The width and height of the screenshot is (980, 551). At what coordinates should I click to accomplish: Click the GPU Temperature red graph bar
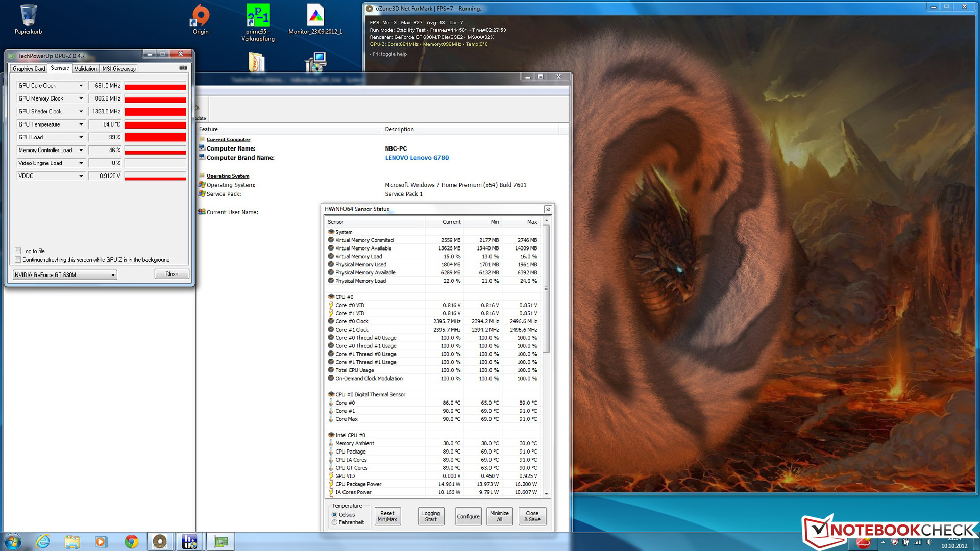[155, 124]
